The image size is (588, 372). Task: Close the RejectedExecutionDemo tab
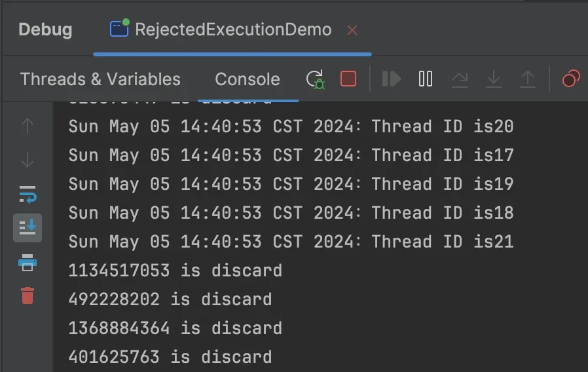coord(352,30)
